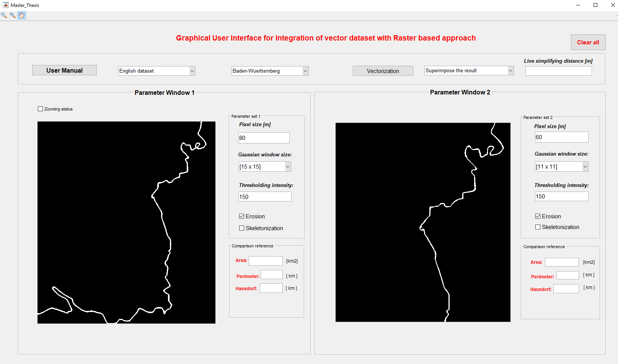Open the Superimpose the result dropdown
The image size is (618, 364).
click(x=469, y=70)
